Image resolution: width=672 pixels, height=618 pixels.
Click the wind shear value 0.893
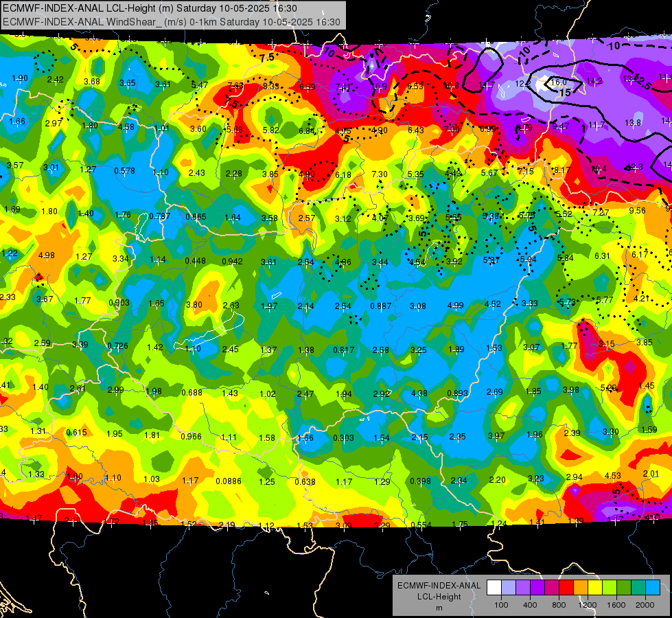coord(457,393)
